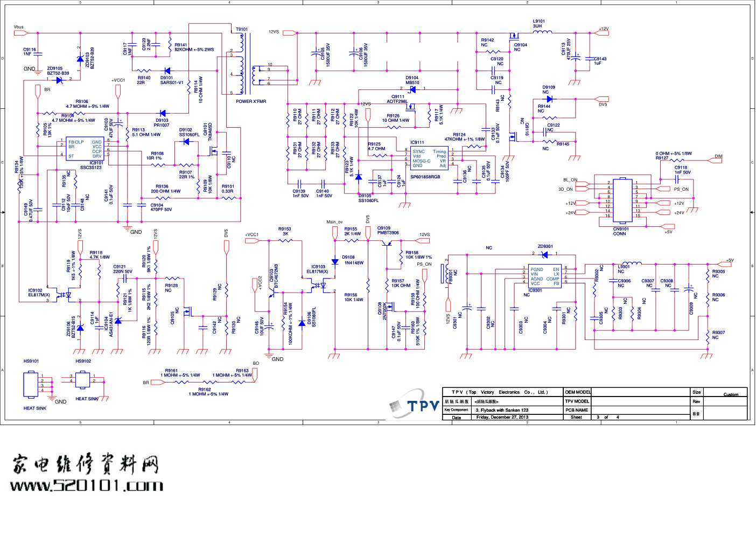The height and width of the screenshot is (535, 756).
Task: Select the date 'Friday, December 27, 2013' field
Action: click(x=502, y=417)
